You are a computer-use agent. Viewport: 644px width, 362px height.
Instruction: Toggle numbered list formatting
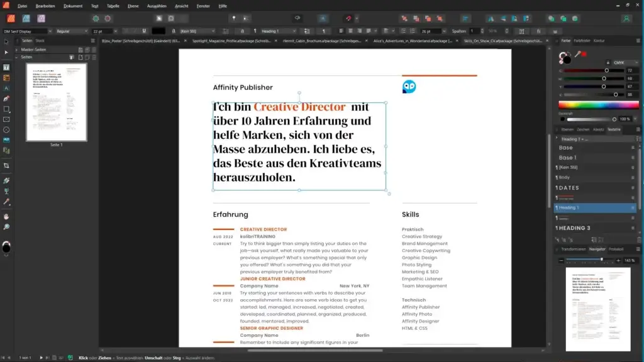coord(413,31)
